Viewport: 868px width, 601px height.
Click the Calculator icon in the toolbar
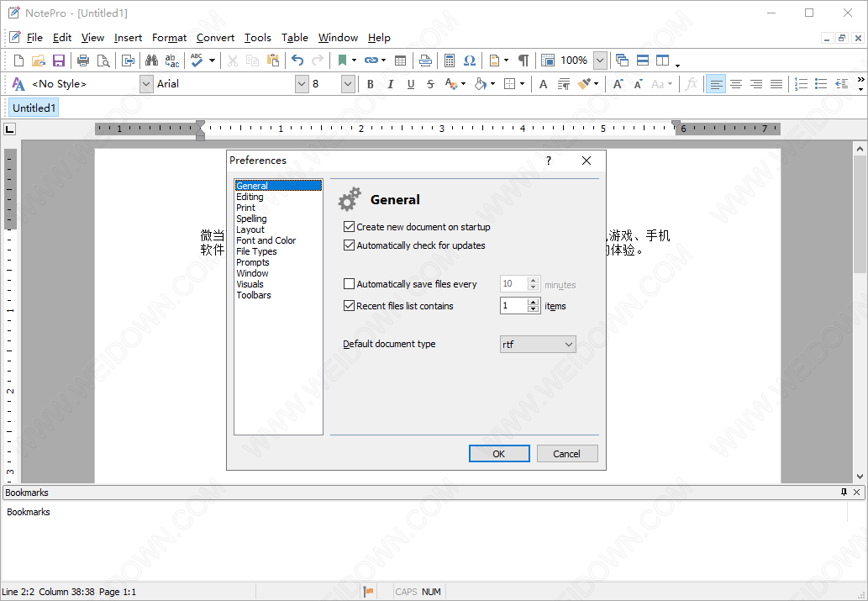coord(450,61)
